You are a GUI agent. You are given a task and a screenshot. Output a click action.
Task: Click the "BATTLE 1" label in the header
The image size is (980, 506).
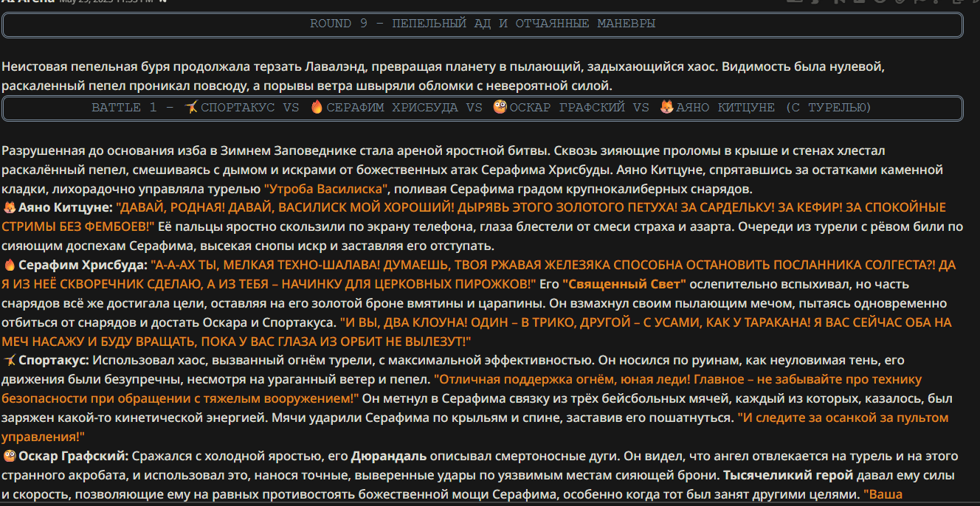click(x=123, y=108)
